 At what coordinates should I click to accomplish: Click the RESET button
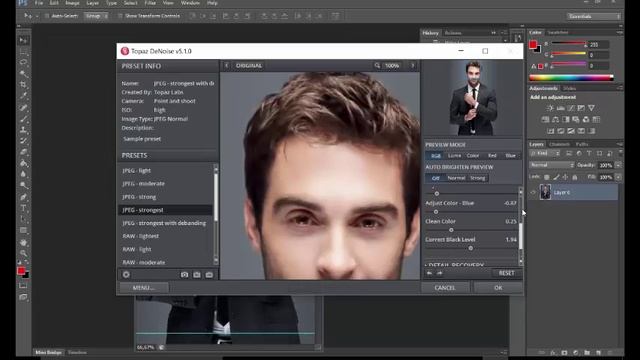(506, 273)
